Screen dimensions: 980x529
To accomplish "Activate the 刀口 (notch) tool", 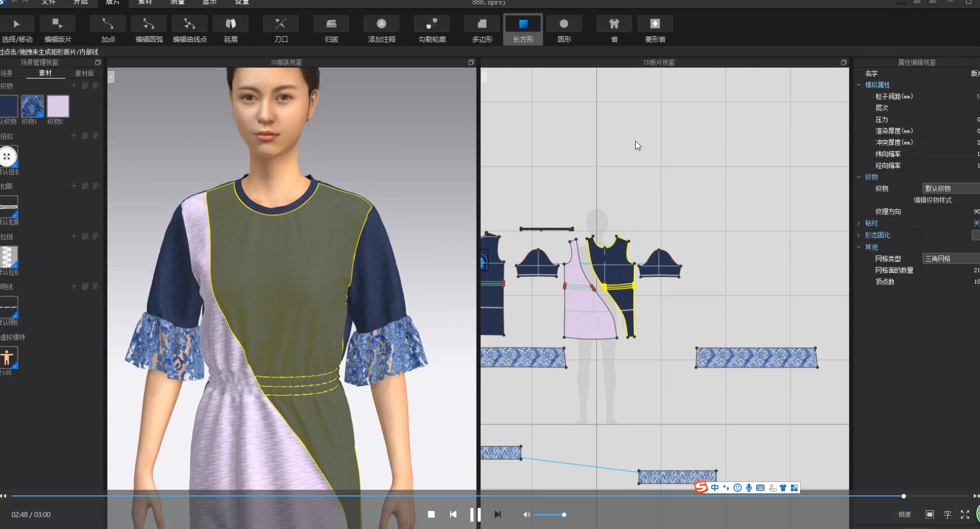I will tap(280, 28).
